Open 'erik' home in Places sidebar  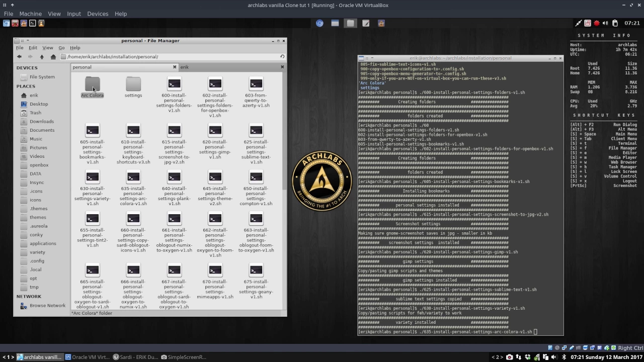tap(34, 96)
